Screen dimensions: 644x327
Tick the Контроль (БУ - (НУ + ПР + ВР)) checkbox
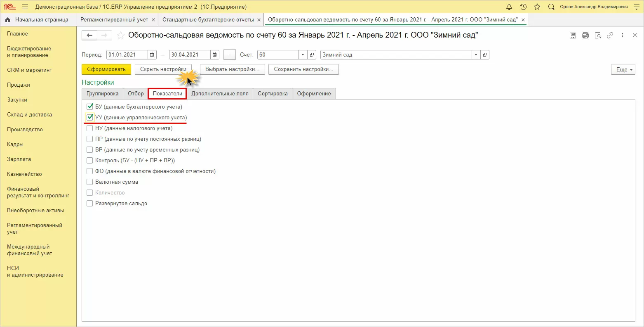[x=90, y=161]
